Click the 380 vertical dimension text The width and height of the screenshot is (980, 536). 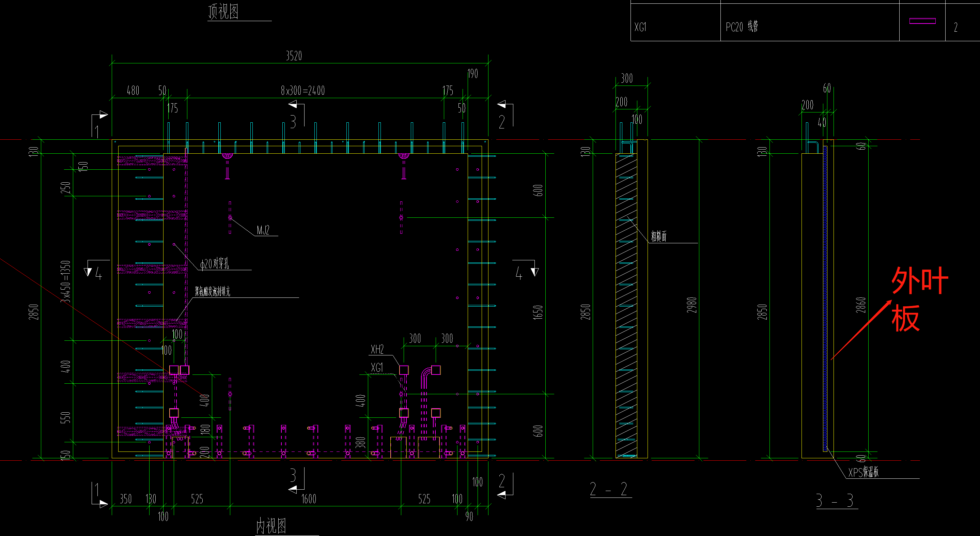point(360,443)
